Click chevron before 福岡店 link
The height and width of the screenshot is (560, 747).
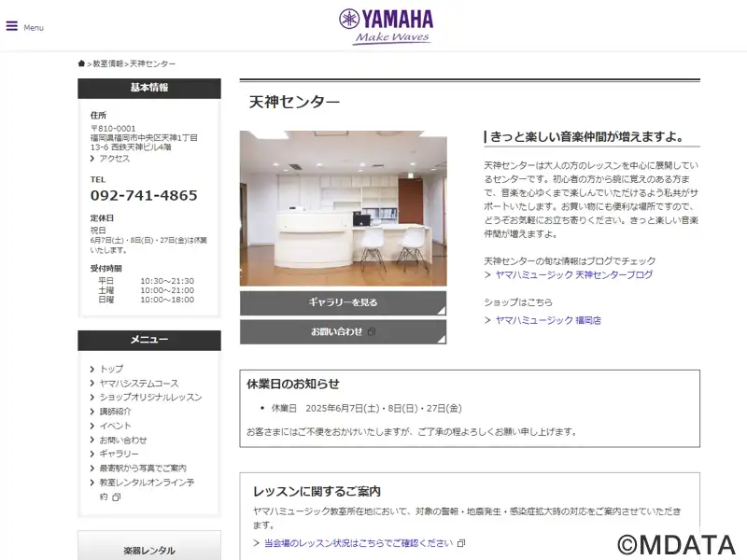coord(487,320)
